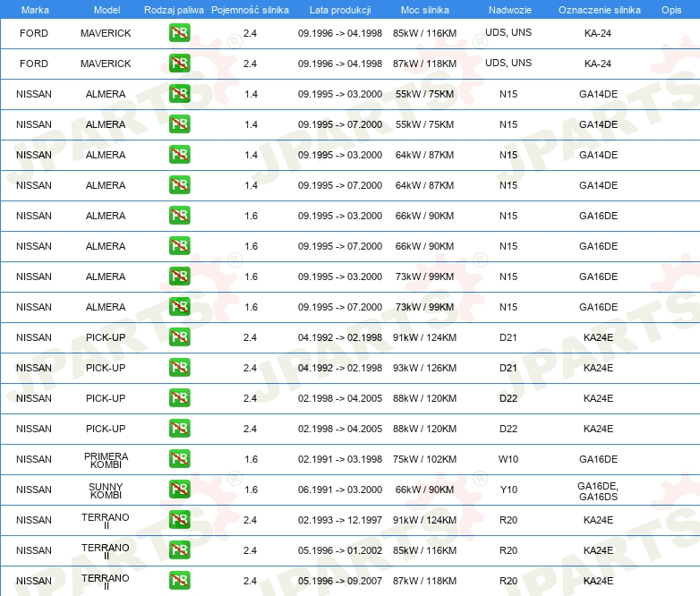Viewport: 700px width, 596px height.
Task: Select R20 in the 09.2007 Terrano row
Action: coord(508,581)
